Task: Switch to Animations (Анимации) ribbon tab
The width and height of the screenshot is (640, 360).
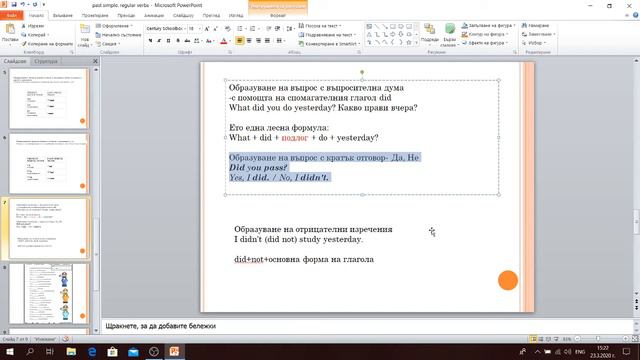Action: 154,16
